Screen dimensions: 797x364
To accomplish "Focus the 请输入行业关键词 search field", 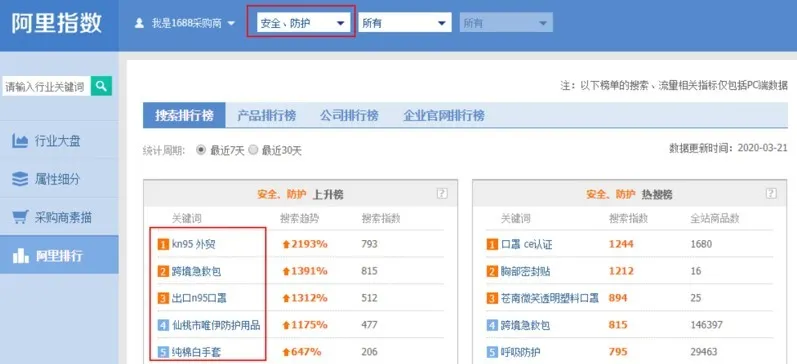I will [x=46, y=86].
